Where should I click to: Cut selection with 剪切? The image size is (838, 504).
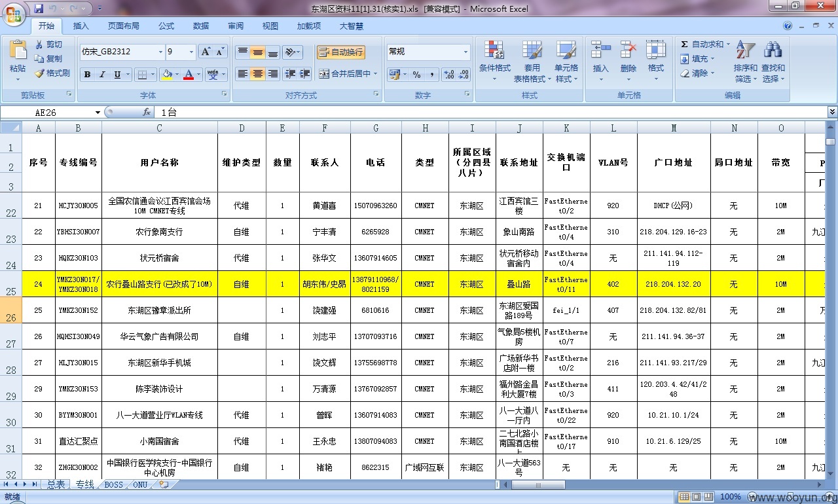coord(49,45)
